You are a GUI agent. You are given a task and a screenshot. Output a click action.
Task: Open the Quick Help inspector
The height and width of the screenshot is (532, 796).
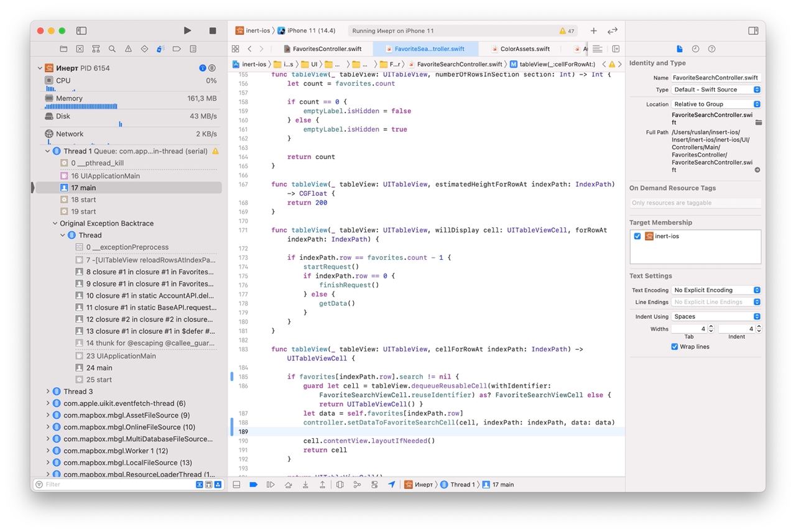point(711,48)
